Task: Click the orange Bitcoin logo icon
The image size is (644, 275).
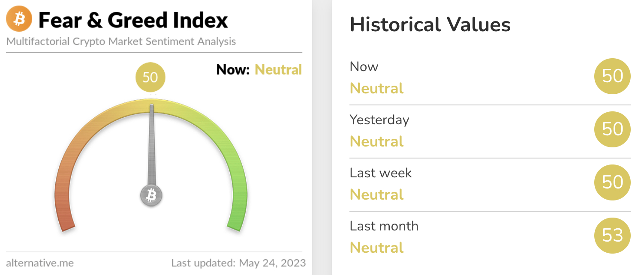Action: coord(19,19)
